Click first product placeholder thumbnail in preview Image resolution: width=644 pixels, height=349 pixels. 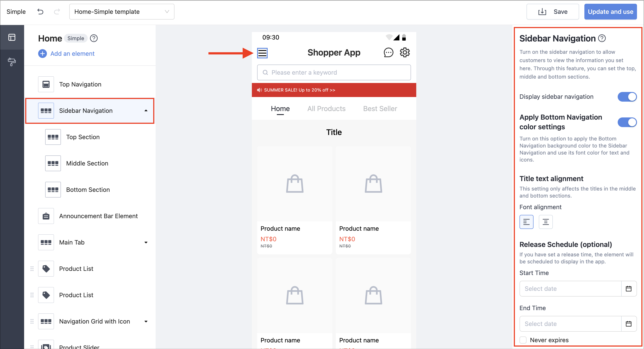[x=295, y=184]
